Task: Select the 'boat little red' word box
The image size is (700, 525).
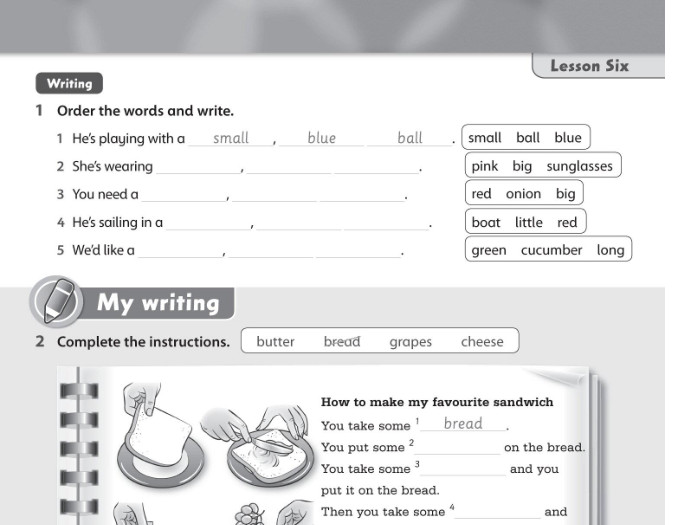Action: (524, 222)
